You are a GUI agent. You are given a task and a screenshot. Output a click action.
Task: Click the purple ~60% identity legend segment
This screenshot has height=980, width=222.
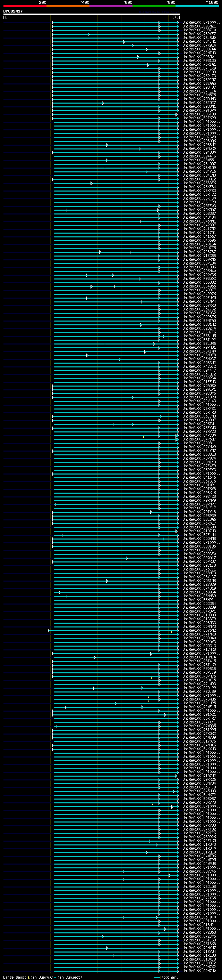111,6
